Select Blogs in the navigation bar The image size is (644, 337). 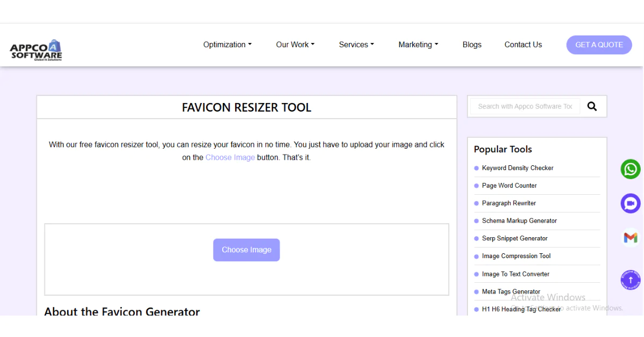[472, 45]
